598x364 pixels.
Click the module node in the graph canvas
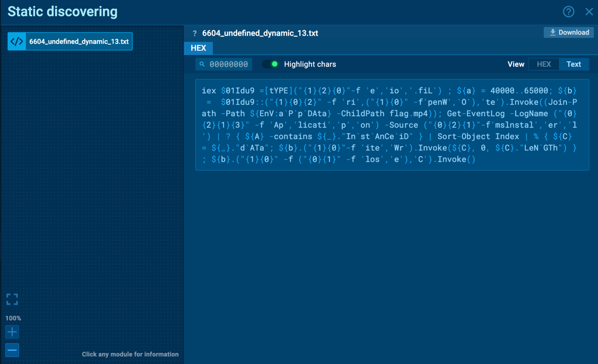(69, 41)
